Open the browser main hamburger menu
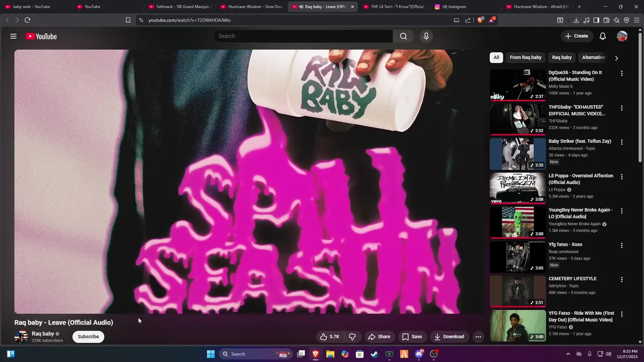 [637, 20]
